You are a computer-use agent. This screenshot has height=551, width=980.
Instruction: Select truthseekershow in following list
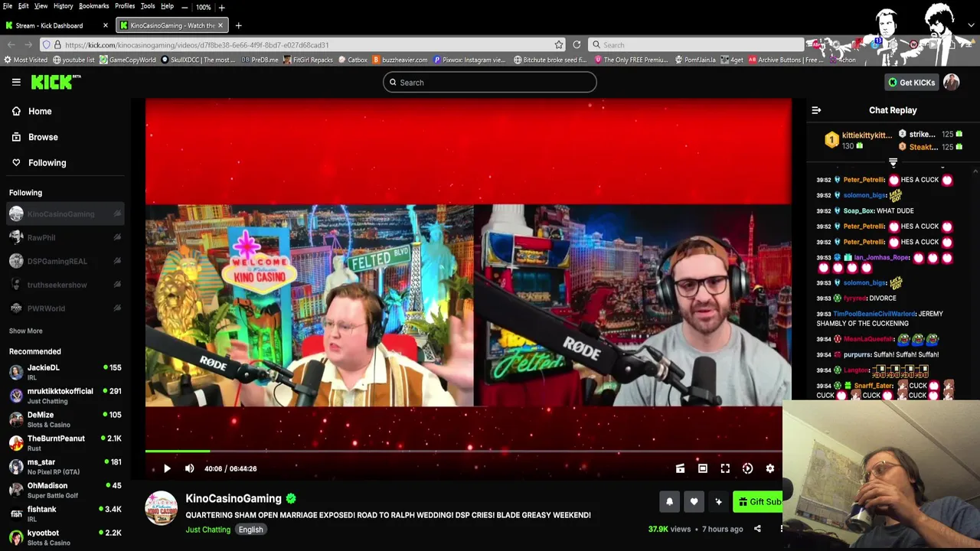64,285
